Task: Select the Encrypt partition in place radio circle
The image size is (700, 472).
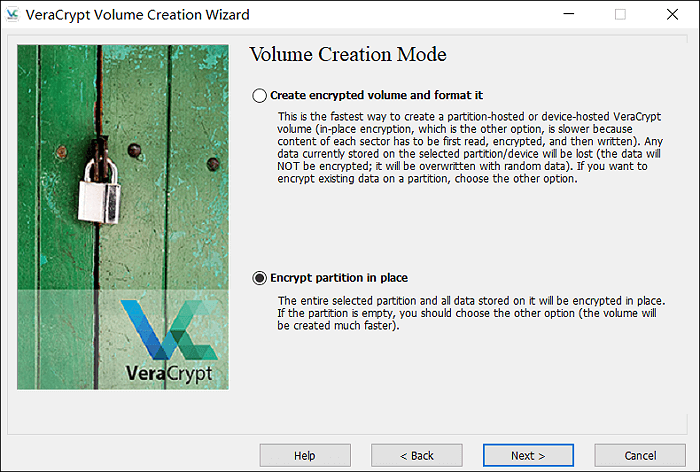Action: point(260,279)
